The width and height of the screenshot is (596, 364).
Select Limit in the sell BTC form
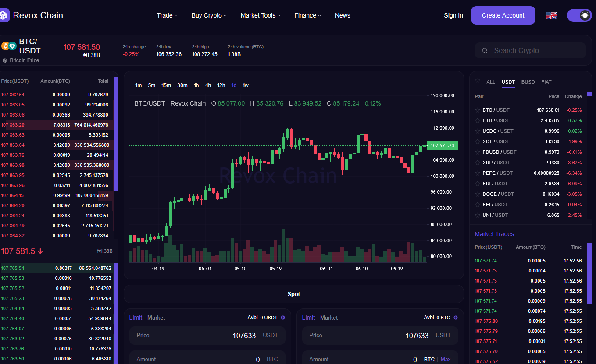pos(308,318)
